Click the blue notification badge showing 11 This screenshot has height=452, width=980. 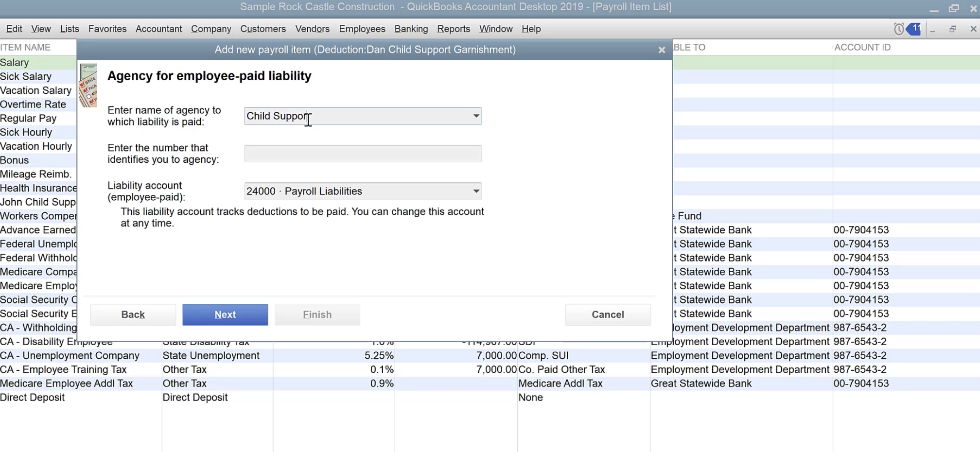coord(914,29)
